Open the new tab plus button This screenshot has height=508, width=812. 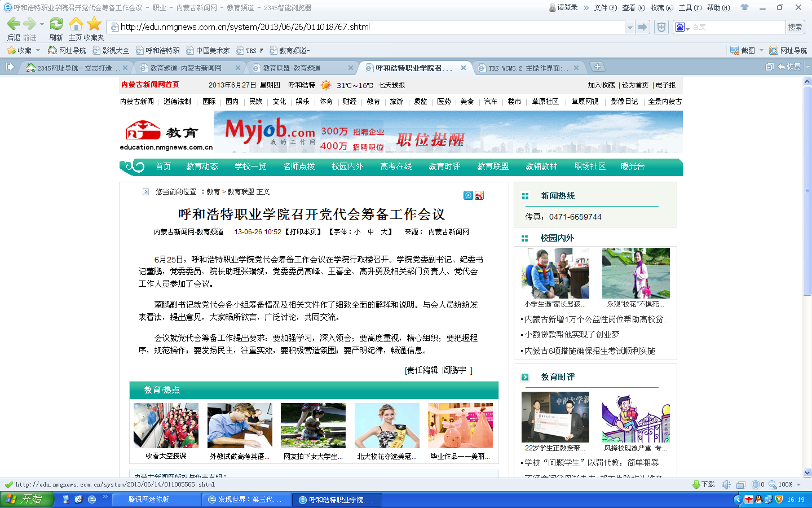597,67
